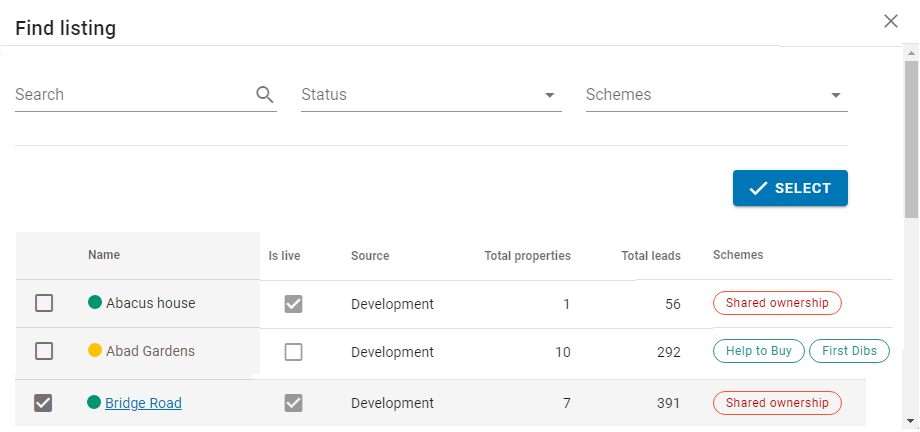
Task: Tick the Abad Gardens row checkbox
Action: pyautogui.click(x=44, y=351)
